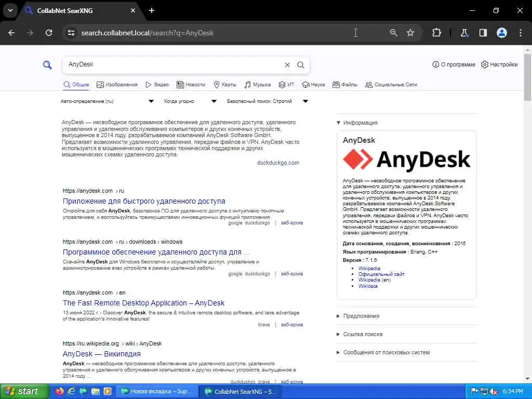Switch to the Социальные Сети tab

click(391, 85)
